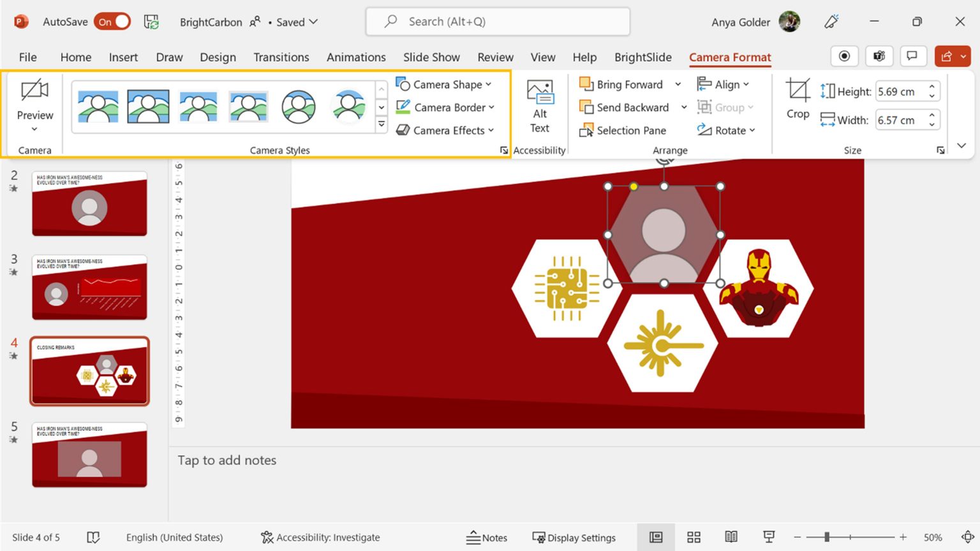Select the Bring Forward icon

coord(586,84)
